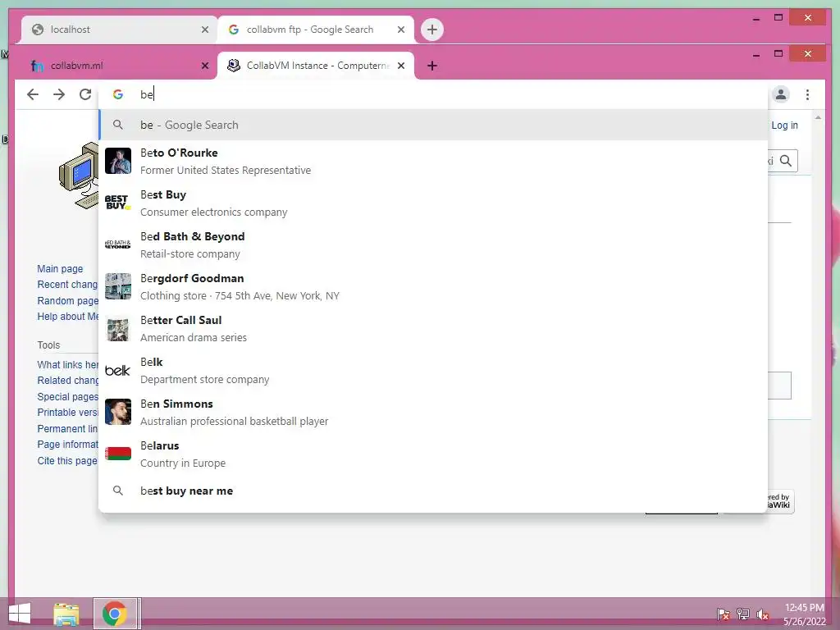Open the Cite this page link

[67, 461]
